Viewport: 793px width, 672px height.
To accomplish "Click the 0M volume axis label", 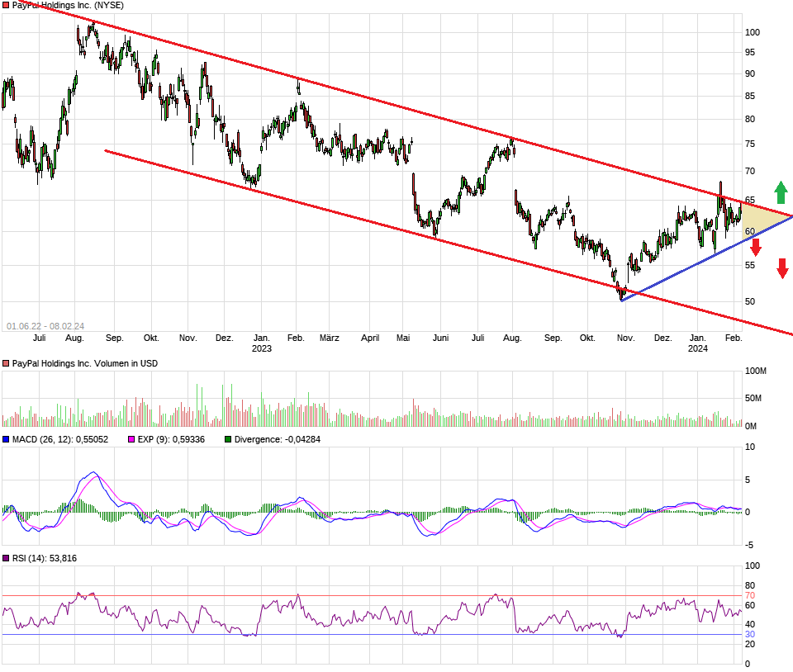I will point(751,426).
